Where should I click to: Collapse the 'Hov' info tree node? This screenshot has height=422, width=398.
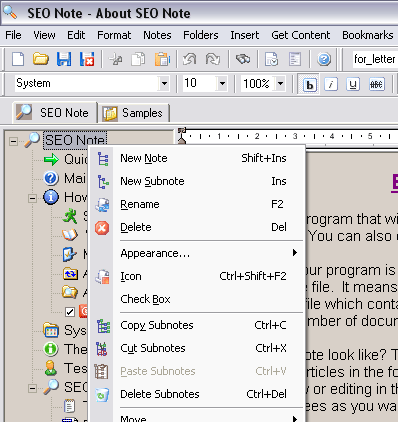click(x=32, y=198)
